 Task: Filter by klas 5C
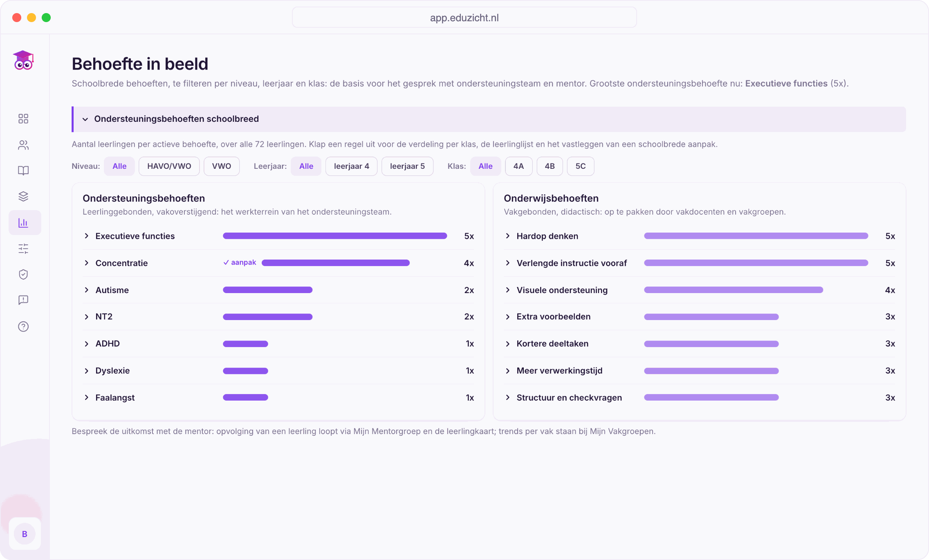coord(581,166)
